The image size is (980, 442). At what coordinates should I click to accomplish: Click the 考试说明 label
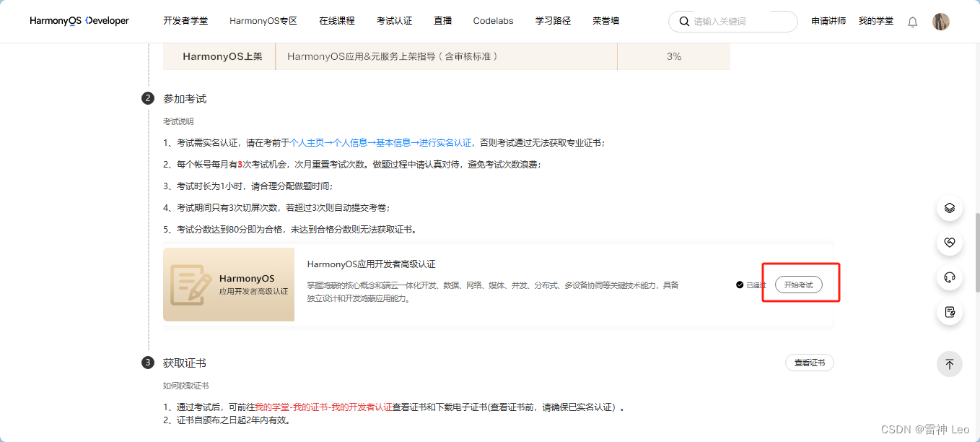178,121
